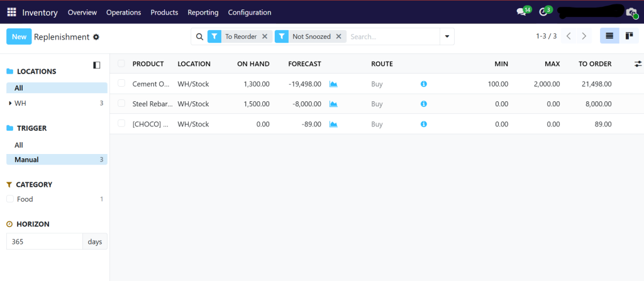The height and width of the screenshot is (281, 644).
Task: Open the search options dropdown arrow
Action: tap(447, 36)
